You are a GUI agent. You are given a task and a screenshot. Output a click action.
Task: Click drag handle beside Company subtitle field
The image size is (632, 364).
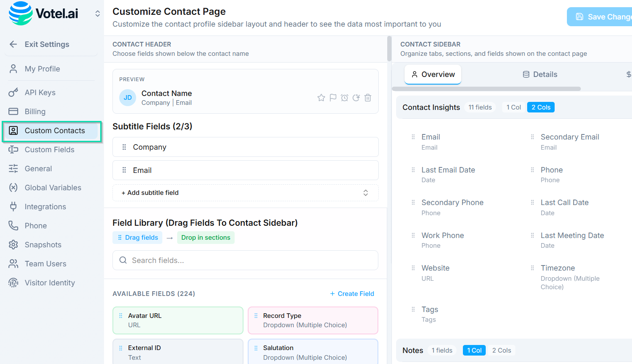pos(124,147)
